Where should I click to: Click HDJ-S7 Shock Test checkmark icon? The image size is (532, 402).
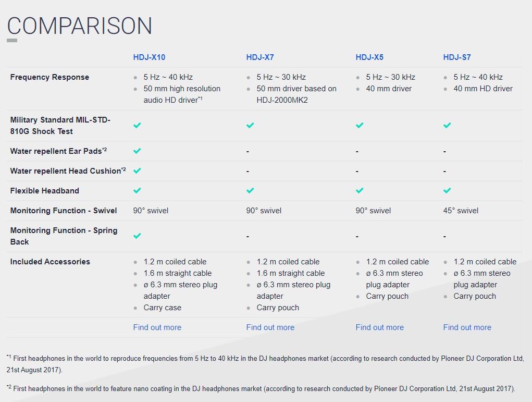[447, 125]
